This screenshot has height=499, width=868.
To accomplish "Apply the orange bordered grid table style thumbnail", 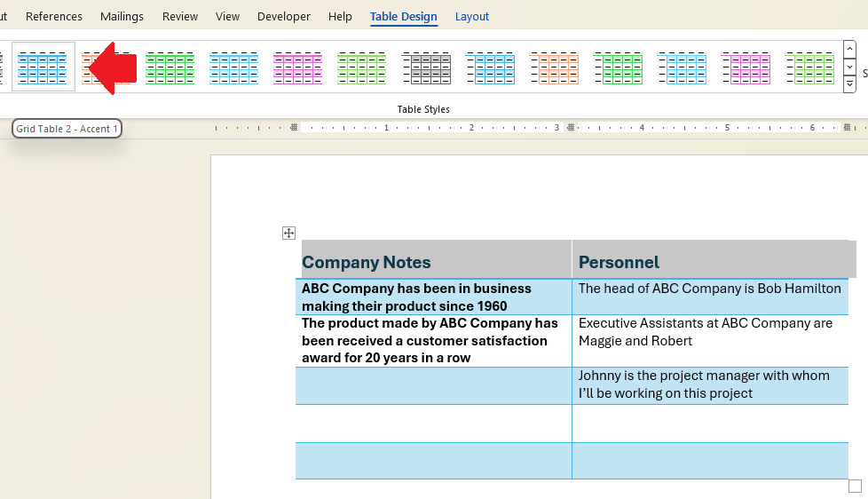I will (554, 67).
